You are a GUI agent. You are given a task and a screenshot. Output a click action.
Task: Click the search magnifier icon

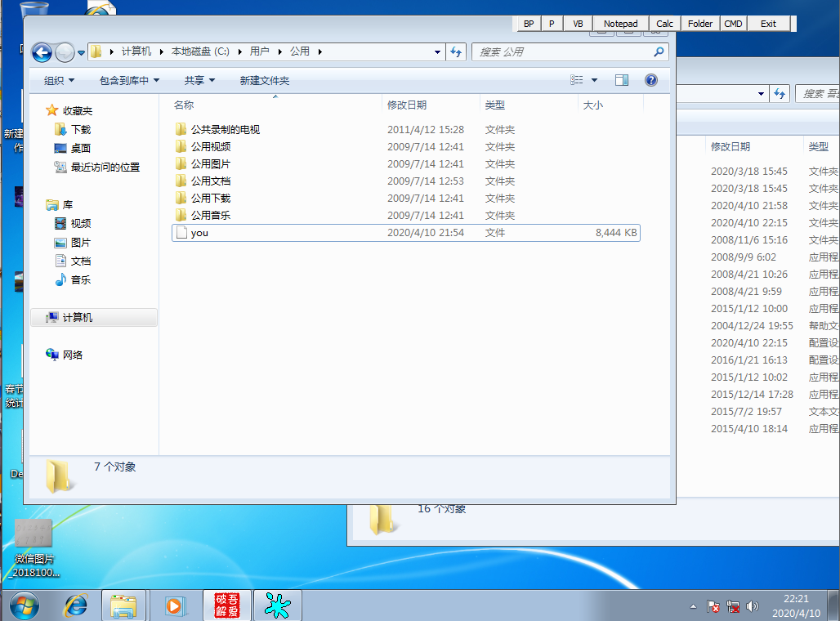coord(659,52)
